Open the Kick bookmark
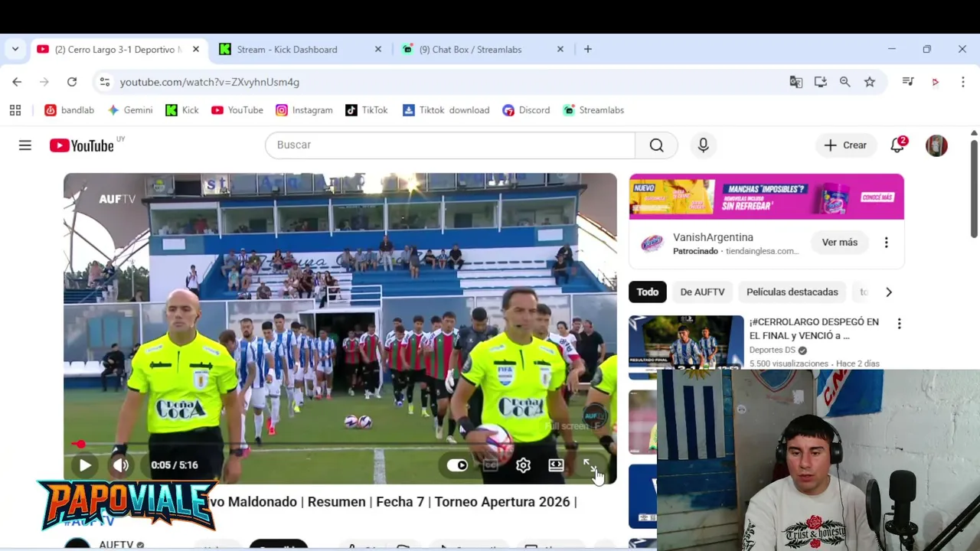 coord(182,110)
